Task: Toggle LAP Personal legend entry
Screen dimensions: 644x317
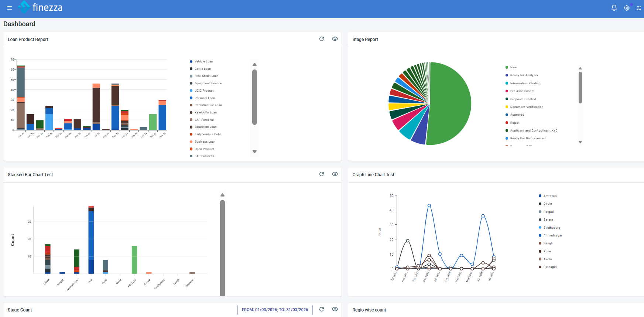Action: pyautogui.click(x=202, y=120)
